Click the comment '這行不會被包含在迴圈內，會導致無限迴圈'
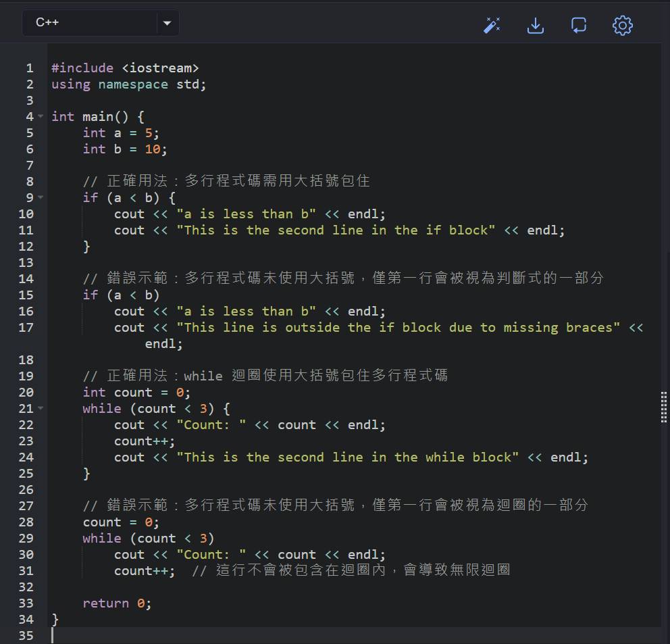 (351, 570)
